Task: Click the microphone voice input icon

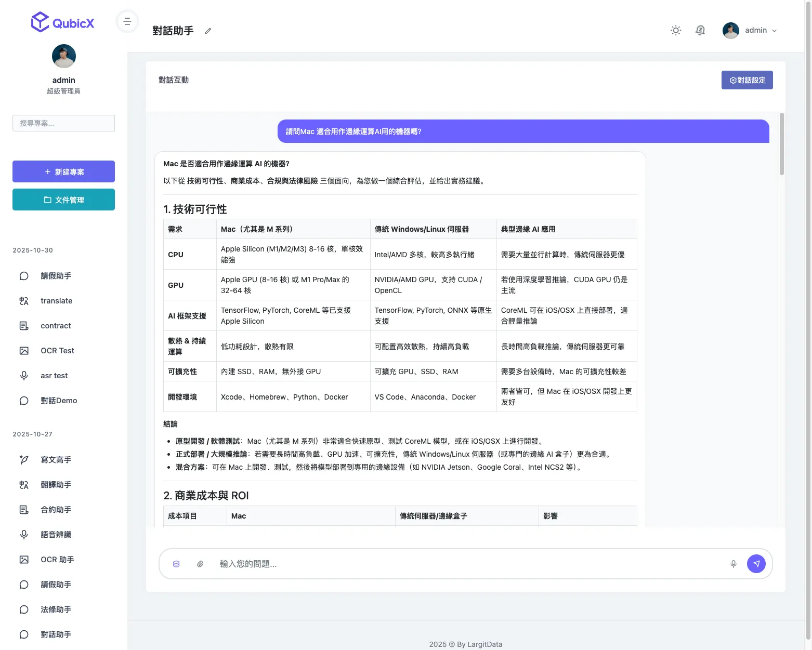Action: click(734, 564)
